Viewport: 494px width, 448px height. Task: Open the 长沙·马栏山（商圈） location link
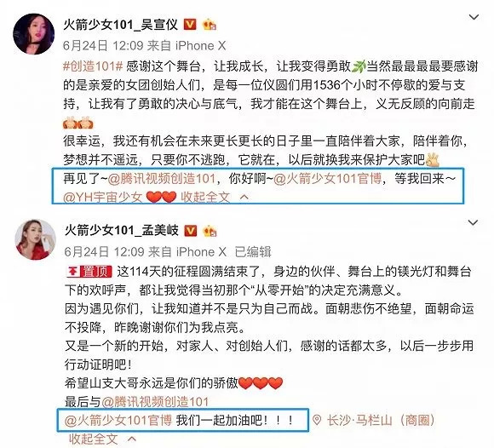(382, 420)
